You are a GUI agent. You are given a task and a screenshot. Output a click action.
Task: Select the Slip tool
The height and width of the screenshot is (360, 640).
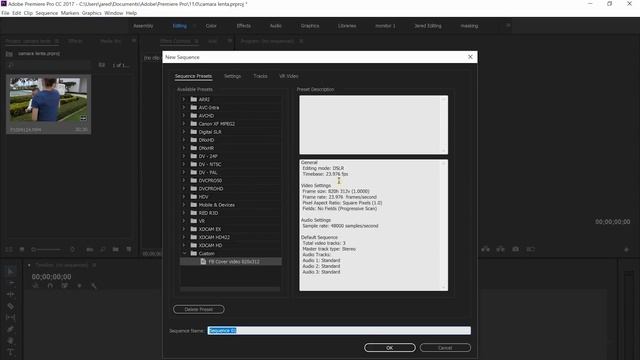point(11,317)
